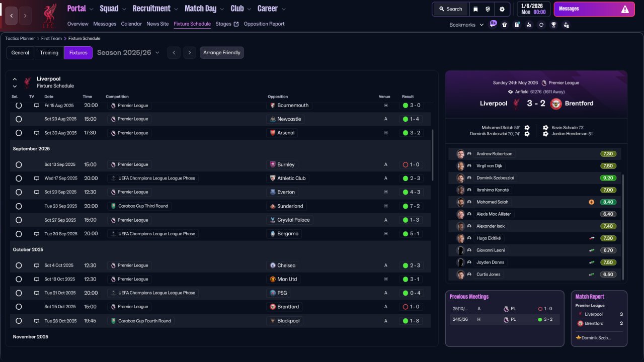Select the Burnley fixture radio button
The image size is (644, 362).
19,164
